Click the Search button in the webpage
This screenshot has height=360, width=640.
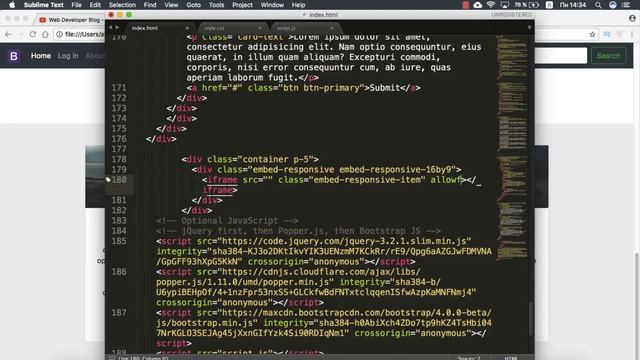click(609, 56)
